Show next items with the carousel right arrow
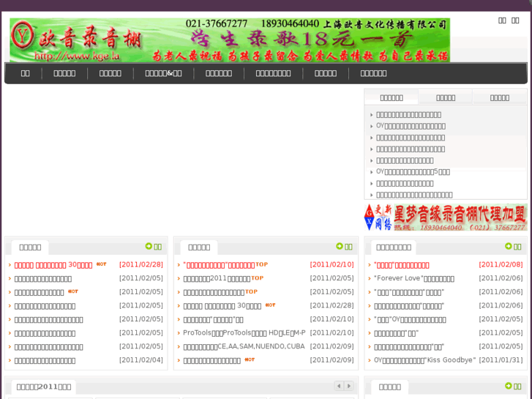532x399 pixels. [x=348, y=386]
